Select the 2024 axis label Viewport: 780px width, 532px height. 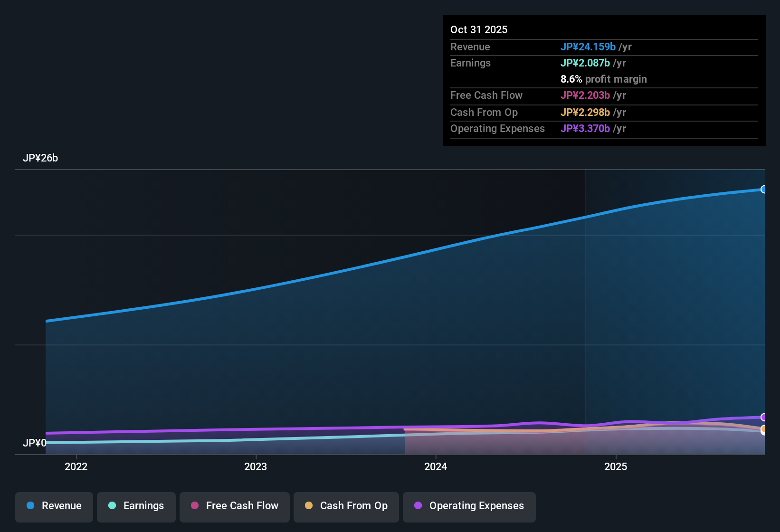[x=436, y=466]
